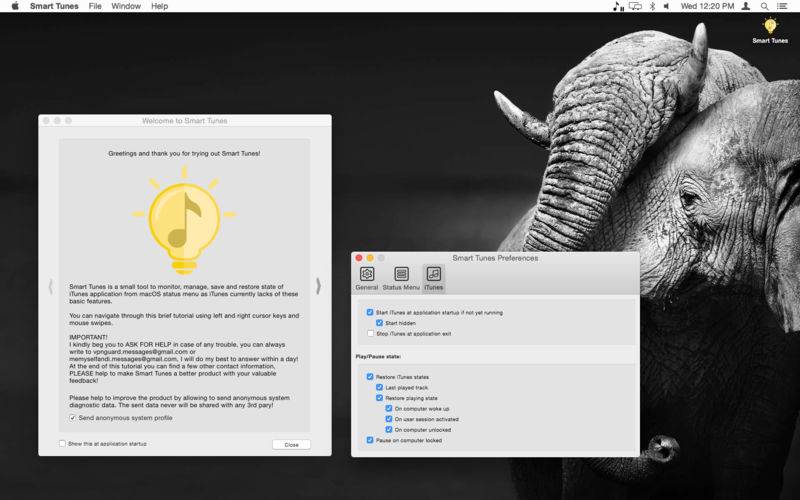Open the Smart Tunes application menu
Viewport: 800px width, 500px height.
pos(54,6)
